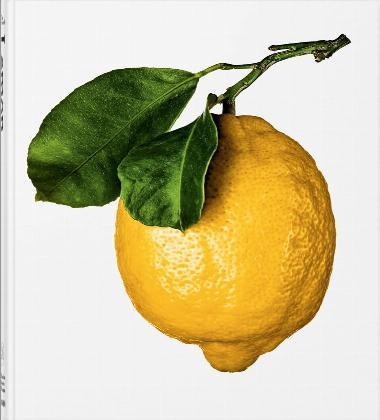The image size is (380, 420).
Task: Click the large green leaf beside the stem
Action: (113, 137)
